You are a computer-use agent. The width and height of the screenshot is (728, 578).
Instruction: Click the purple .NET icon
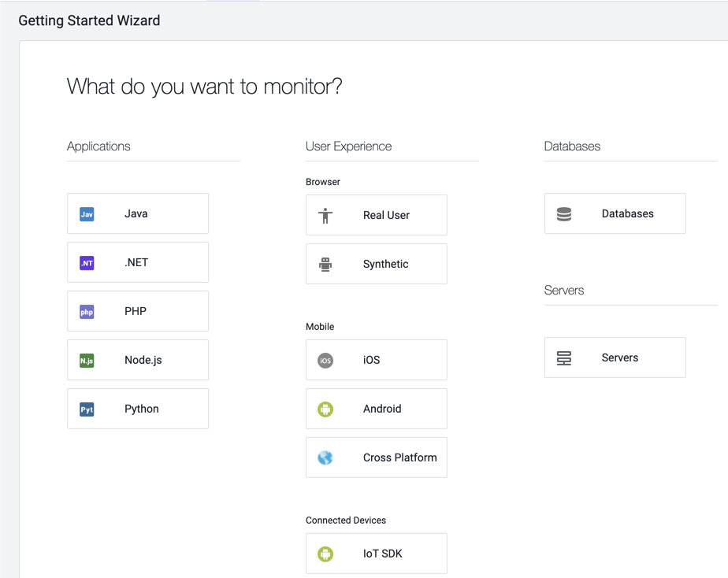87,263
